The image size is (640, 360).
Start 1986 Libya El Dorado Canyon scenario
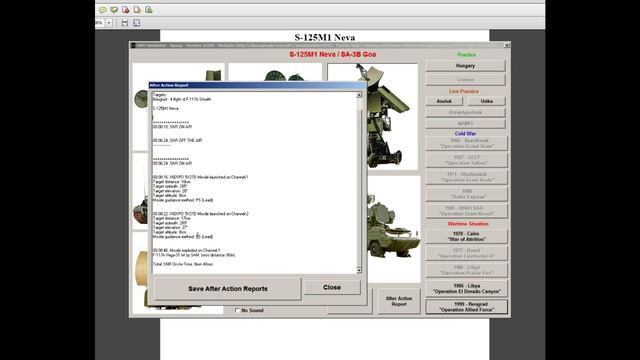click(x=467, y=289)
